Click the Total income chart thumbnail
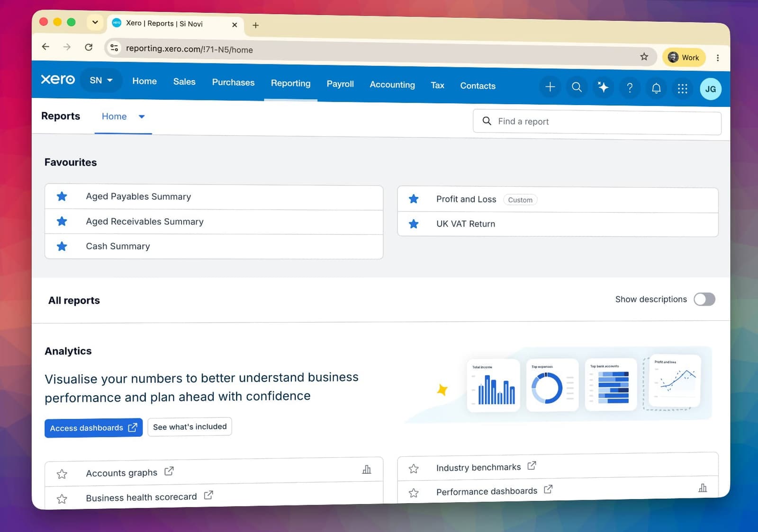Image resolution: width=758 pixels, height=532 pixels. pyautogui.click(x=493, y=385)
